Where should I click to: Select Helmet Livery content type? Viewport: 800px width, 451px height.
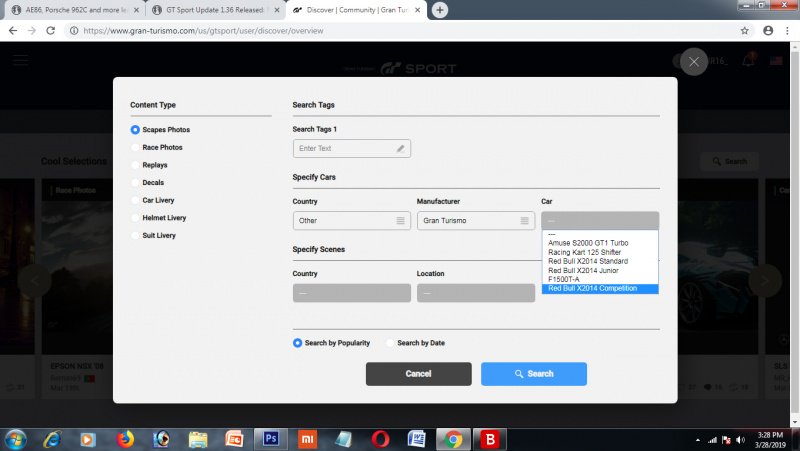click(159, 218)
